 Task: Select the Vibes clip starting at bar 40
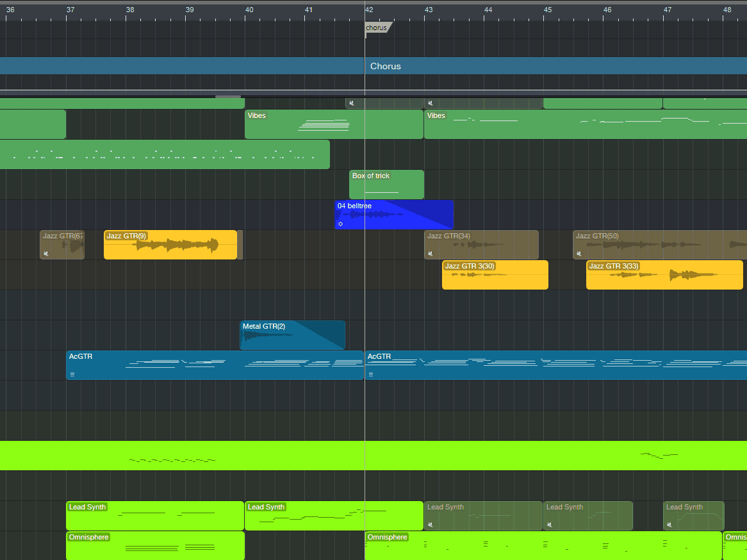click(333, 124)
